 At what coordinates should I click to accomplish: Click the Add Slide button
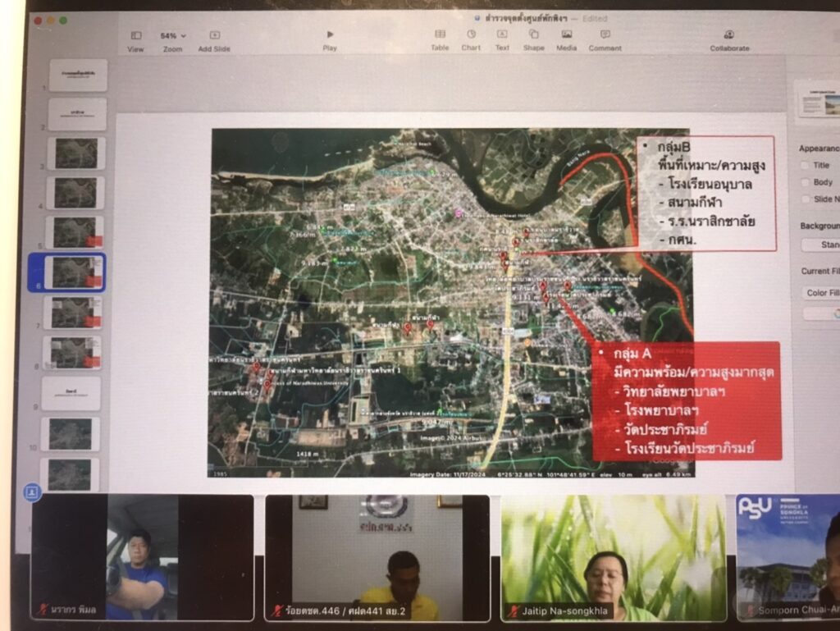214,41
